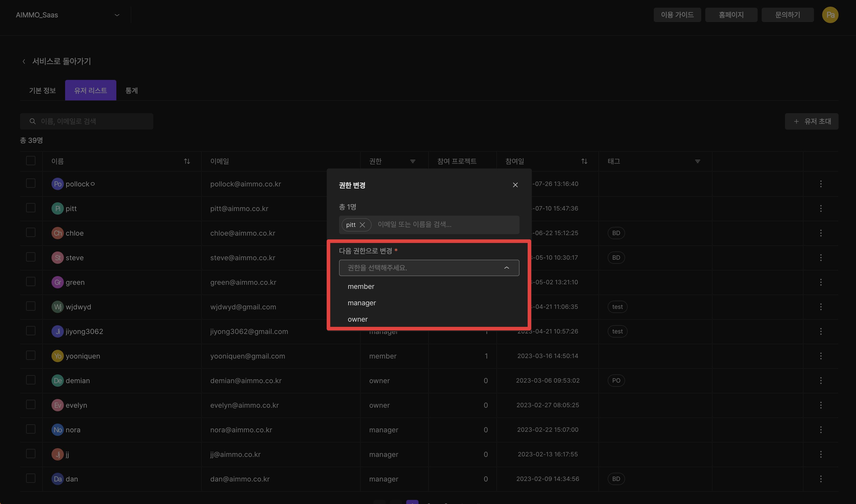The image size is (856, 504).
Task: Check the wjdwyd row checkbox
Action: [x=30, y=306]
